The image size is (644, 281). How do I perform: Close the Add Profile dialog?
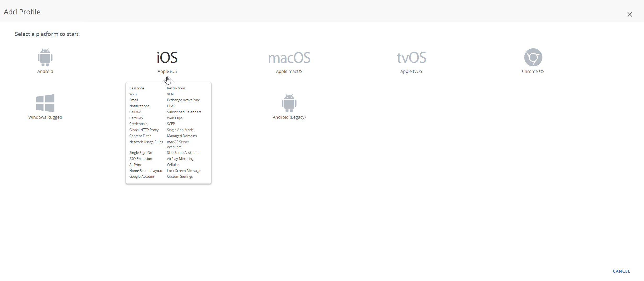coord(630,14)
